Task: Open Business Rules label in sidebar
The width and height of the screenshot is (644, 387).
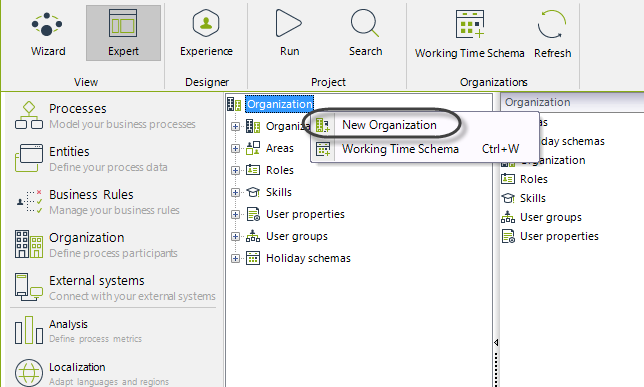Action: pyautogui.click(x=91, y=194)
